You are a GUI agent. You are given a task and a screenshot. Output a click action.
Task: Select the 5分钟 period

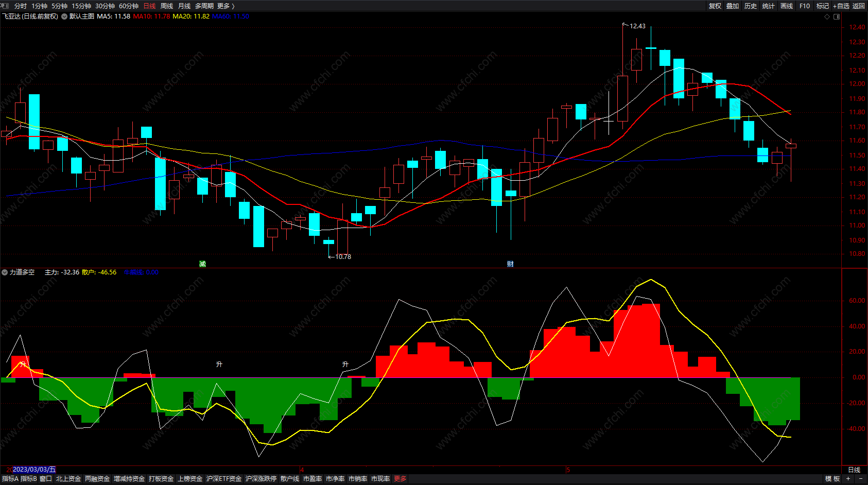[x=59, y=6]
